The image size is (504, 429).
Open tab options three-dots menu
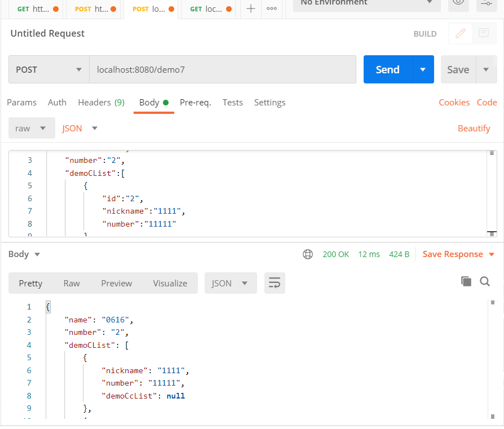point(272,8)
